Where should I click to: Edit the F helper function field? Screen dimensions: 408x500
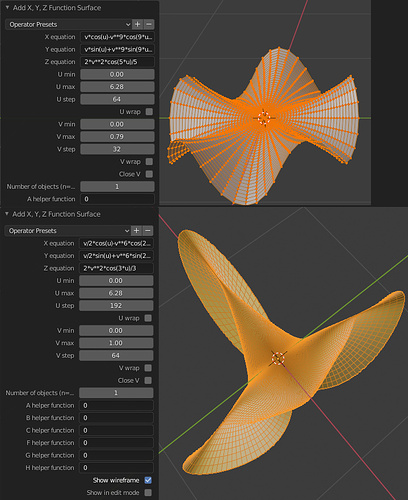coord(116,443)
